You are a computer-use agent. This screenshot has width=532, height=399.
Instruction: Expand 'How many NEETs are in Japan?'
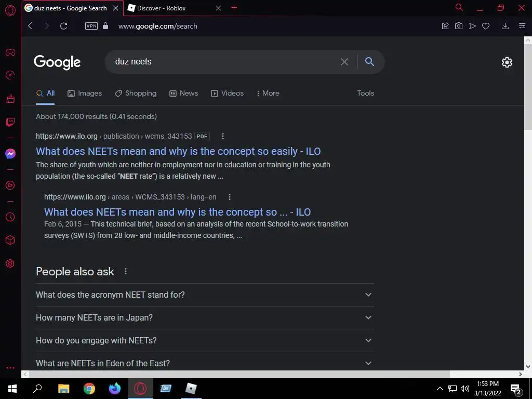pos(205,317)
